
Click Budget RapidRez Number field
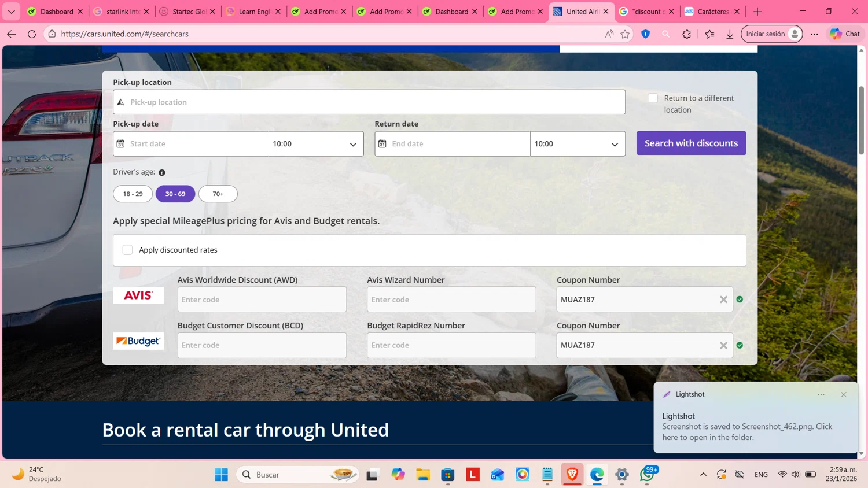[x=451, y=345]
